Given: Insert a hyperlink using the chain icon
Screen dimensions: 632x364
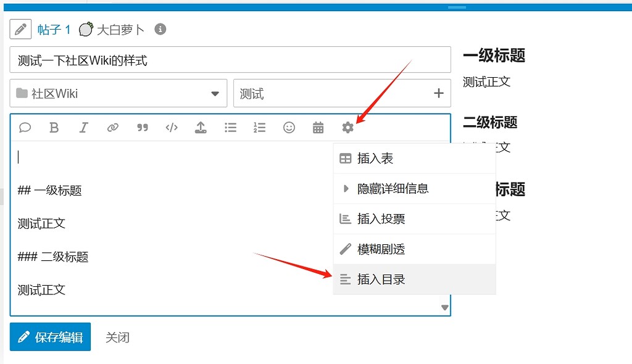Looking at the screenshot, I should (x=113, y=128).
